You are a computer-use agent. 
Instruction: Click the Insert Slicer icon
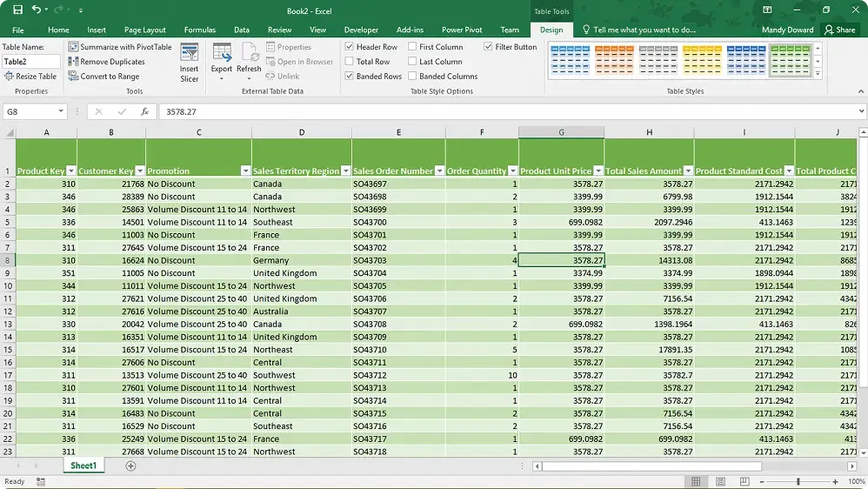pos(189,54)
